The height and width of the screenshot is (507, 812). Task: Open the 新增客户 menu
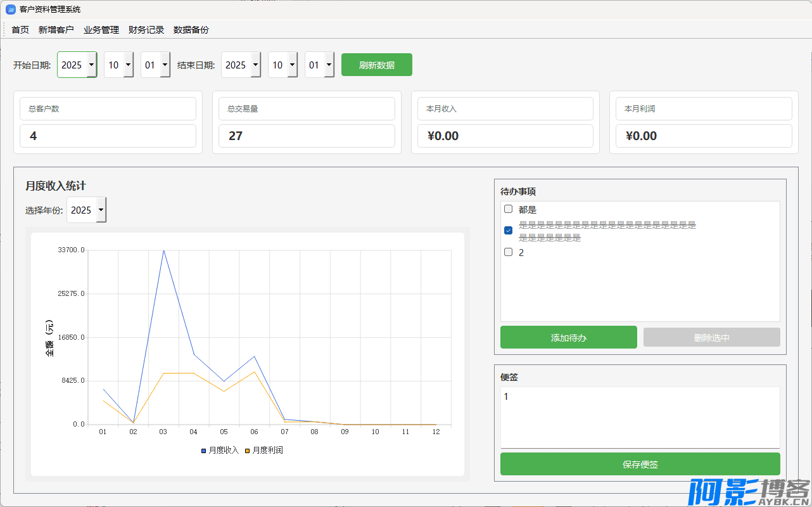click(x=56, y=30)
